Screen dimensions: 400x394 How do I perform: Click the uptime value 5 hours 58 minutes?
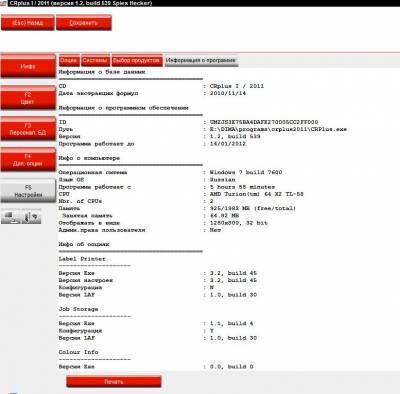point(242,187)
